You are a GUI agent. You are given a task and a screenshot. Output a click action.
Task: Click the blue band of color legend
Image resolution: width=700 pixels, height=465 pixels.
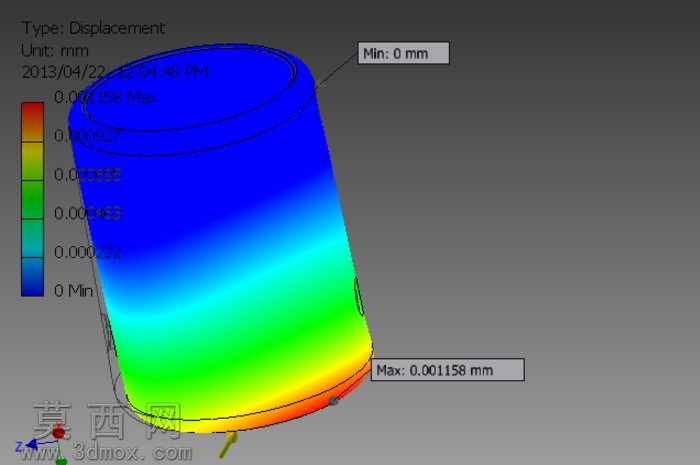coord(33,277)
